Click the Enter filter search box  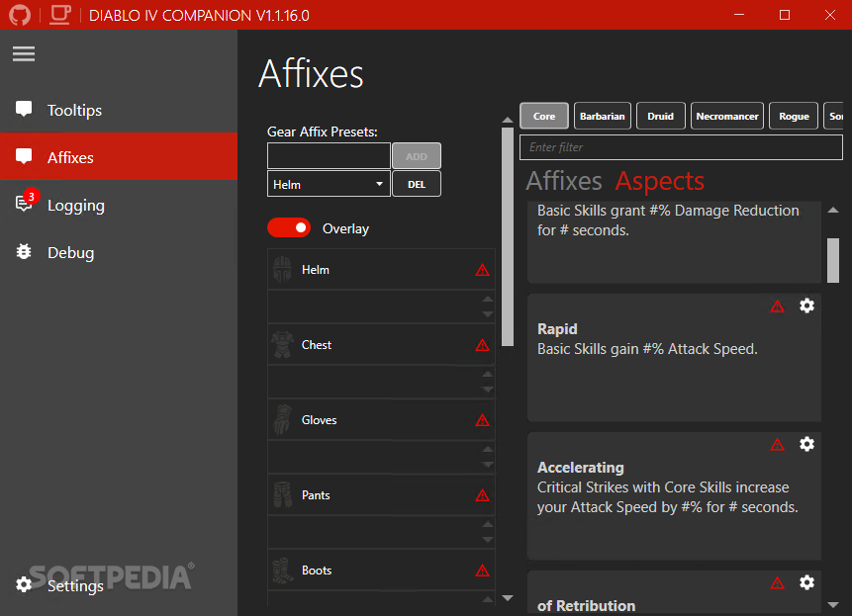(681, 147)
